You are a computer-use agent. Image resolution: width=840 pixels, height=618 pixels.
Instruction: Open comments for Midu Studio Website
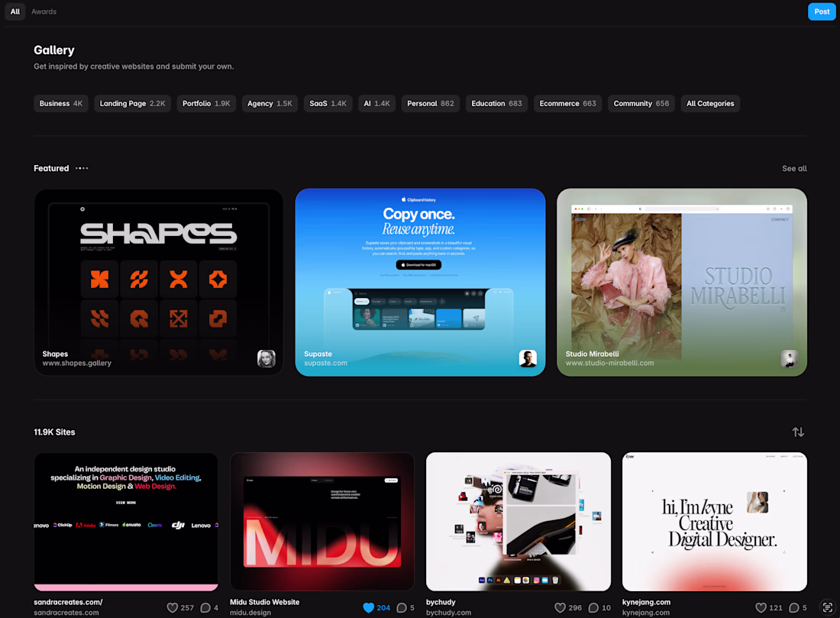click(401, 607)
